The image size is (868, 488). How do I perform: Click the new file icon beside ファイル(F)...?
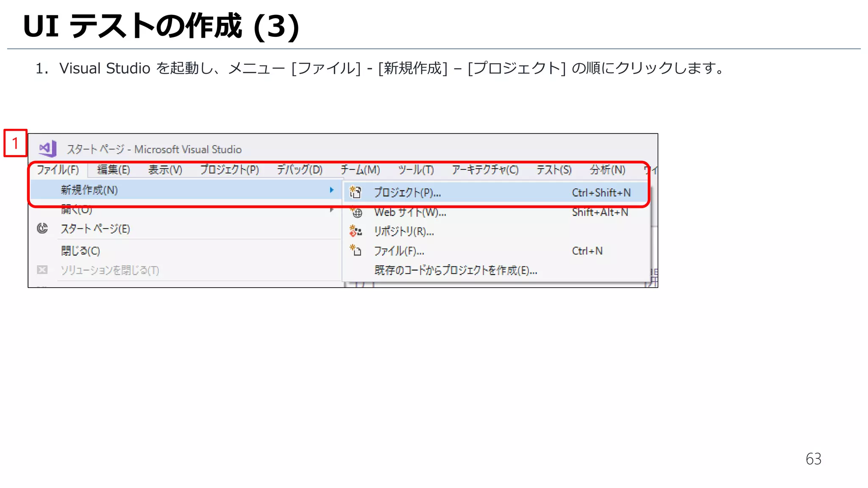tap(355, 250)
